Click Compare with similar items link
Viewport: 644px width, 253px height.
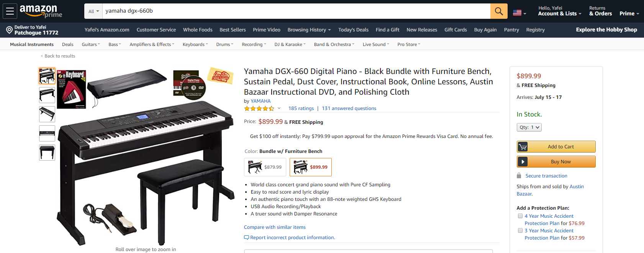click(275, 227)
